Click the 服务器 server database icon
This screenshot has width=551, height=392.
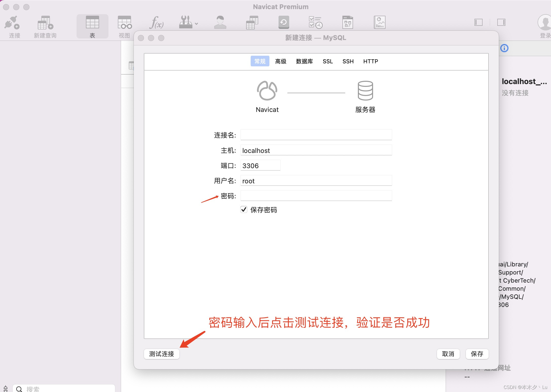[365, 91]
